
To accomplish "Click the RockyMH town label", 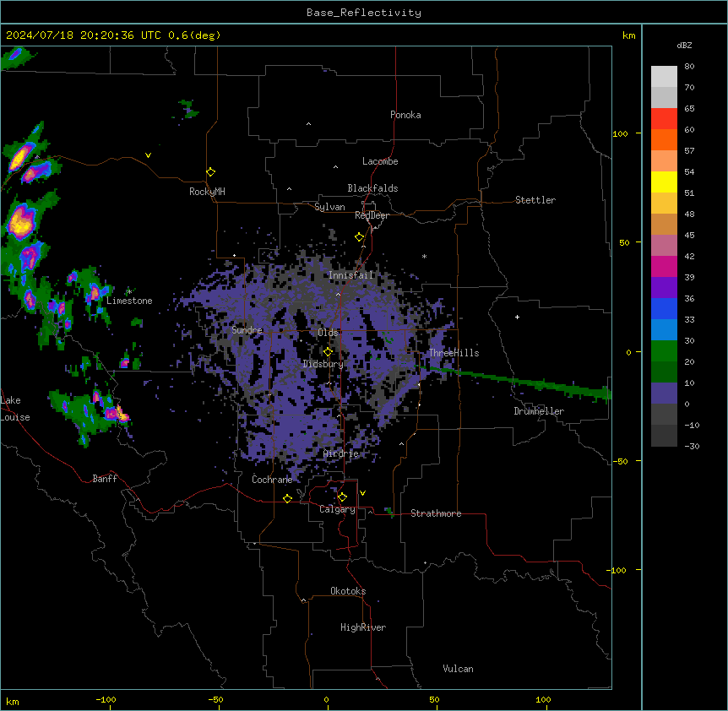I will pos(207,192).
